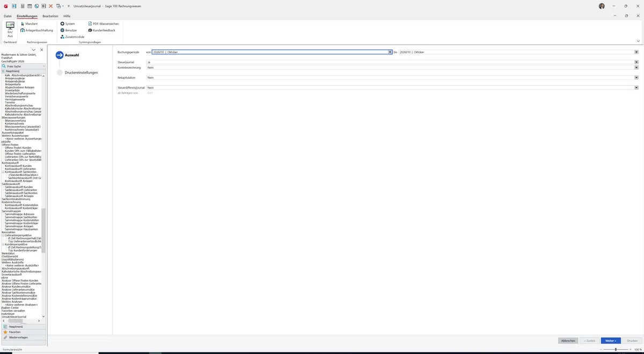Select Liquiditätsplanung in the tree
The height and width of the screenshot is (354, 644).
pos(13,260)
